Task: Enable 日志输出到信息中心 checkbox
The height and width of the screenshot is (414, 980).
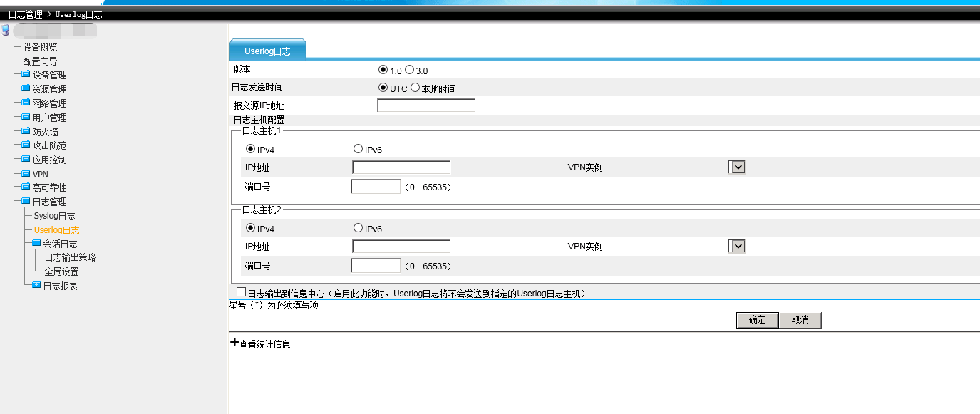Action: tap(241, 292)
